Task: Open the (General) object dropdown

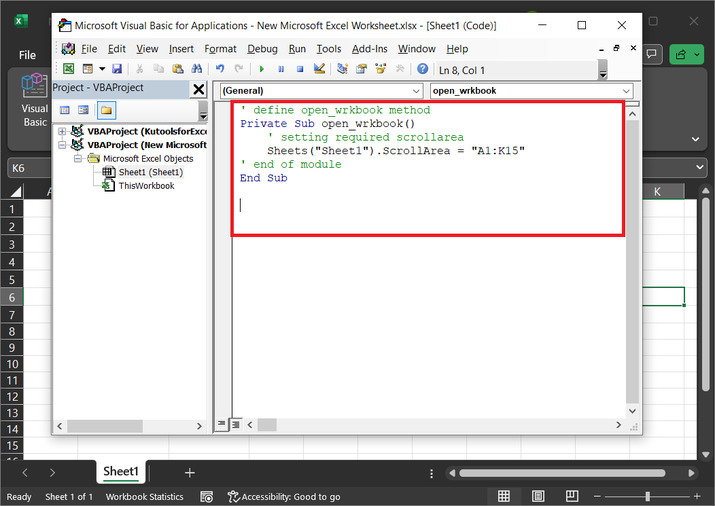Action: point(416,91)
